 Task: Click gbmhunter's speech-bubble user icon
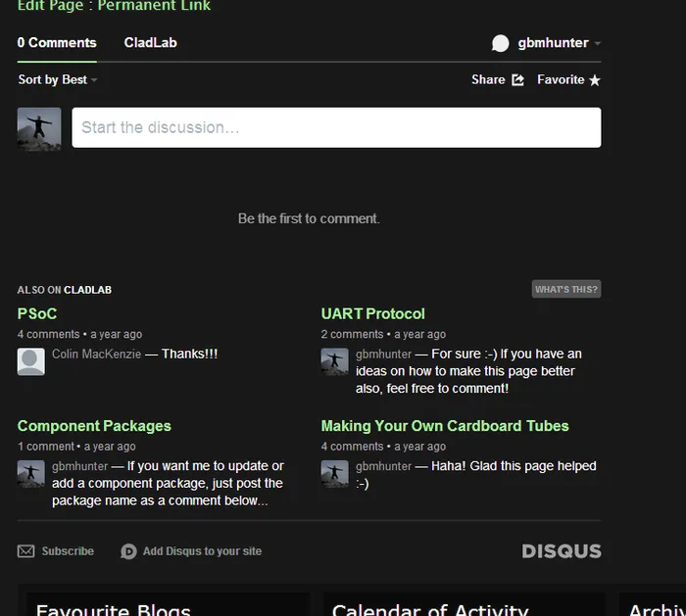pos(501,43)
